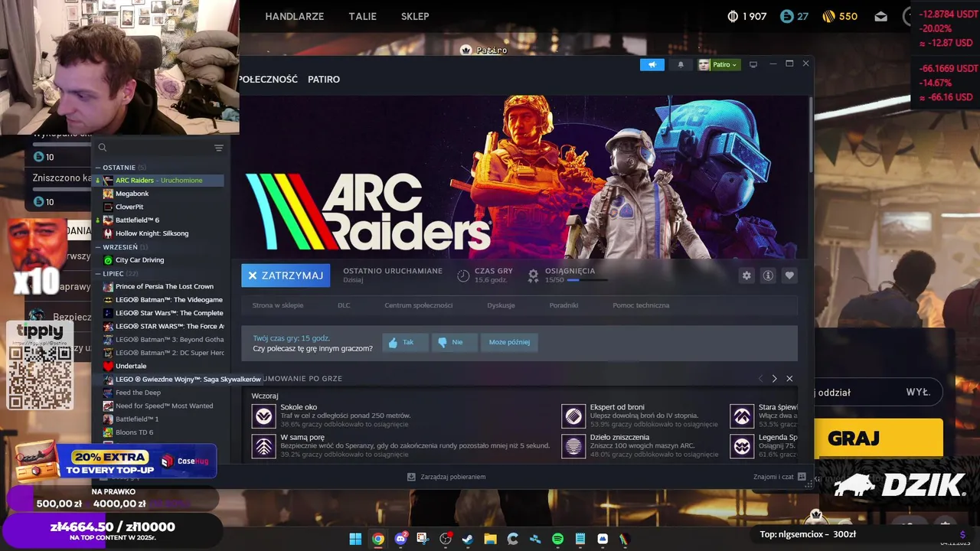Open Steam notifications bell
The width and height of the screenshot is (980, 551).
click(x=681, y=64)
